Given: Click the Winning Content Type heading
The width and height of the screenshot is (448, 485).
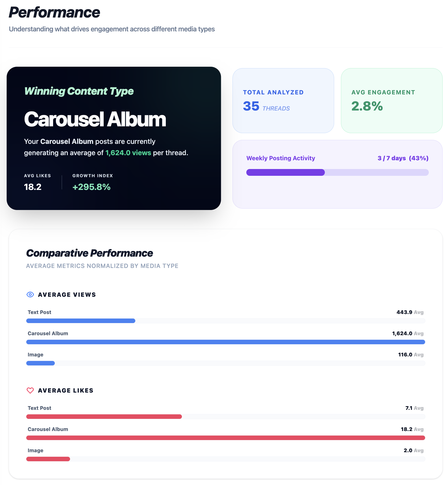Looking at the screenshot, I should click(79, 91).
